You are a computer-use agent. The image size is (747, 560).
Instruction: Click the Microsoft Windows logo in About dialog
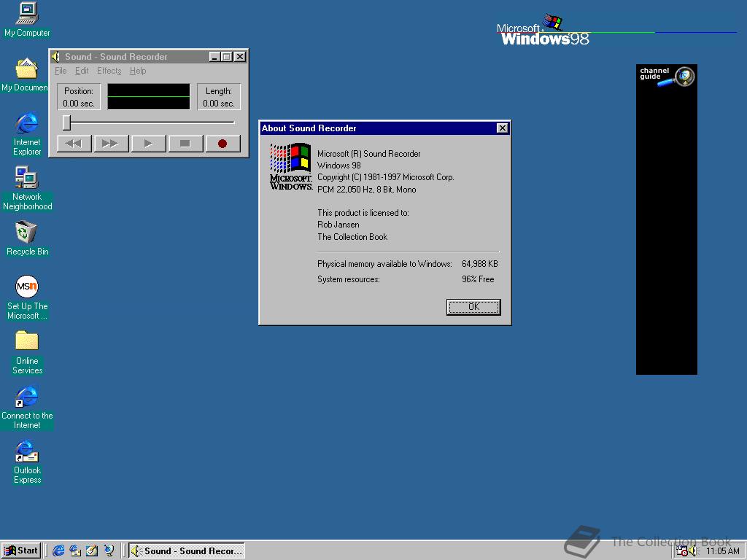[290, 167]
